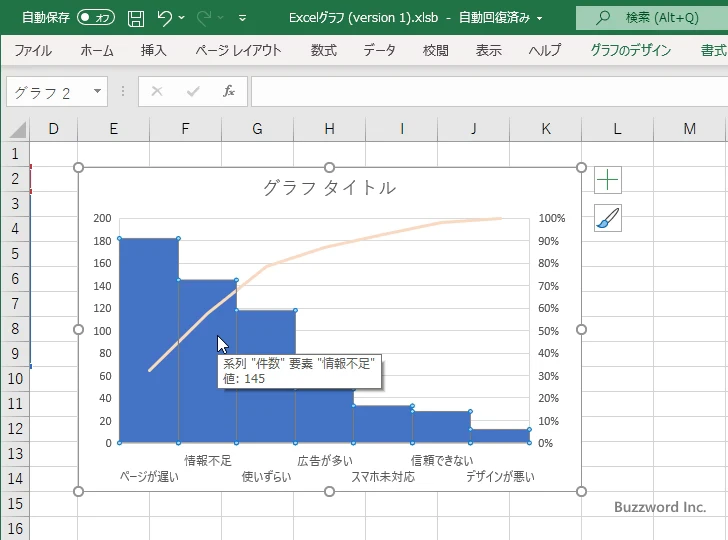Click the ページが遅い axis label
Viewport: 728px width, 540px height.
[x=149, y=476]
